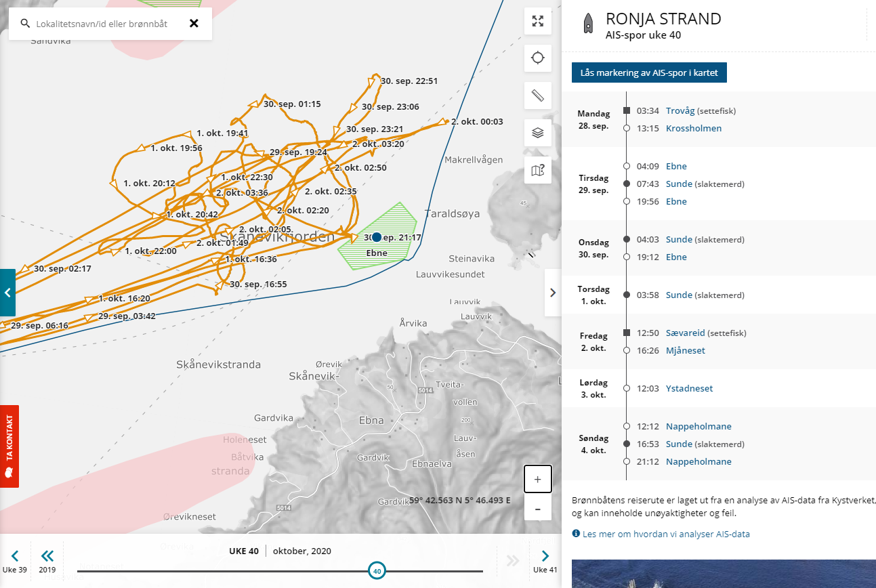The height and width of the screenshot is (588, 876).
Task: Select the ruler measurement tool
Action: tap(538, 96)
